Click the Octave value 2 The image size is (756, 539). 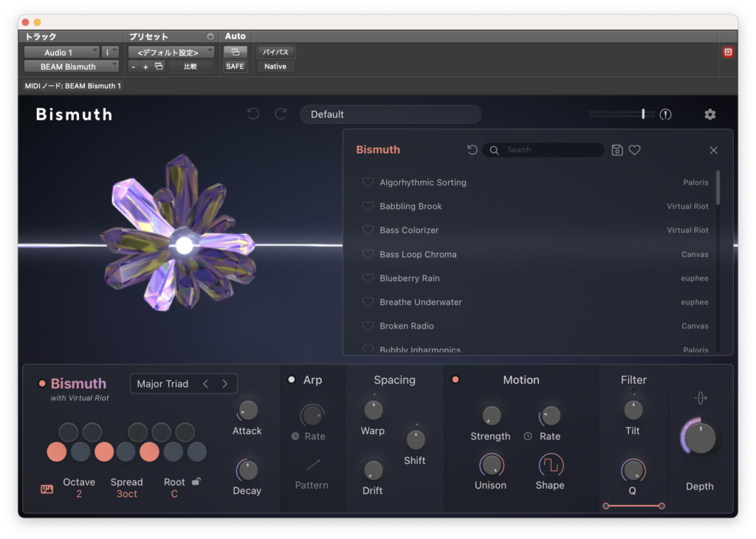79,494
